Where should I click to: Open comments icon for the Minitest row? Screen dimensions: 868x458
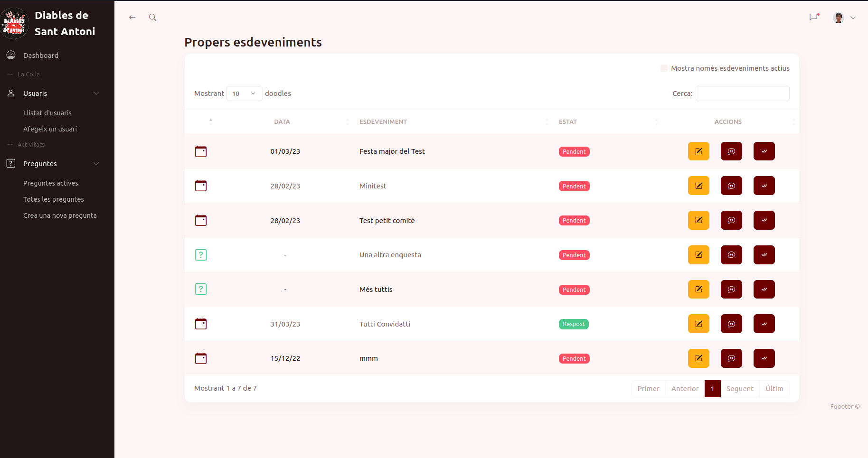point(731,186)
